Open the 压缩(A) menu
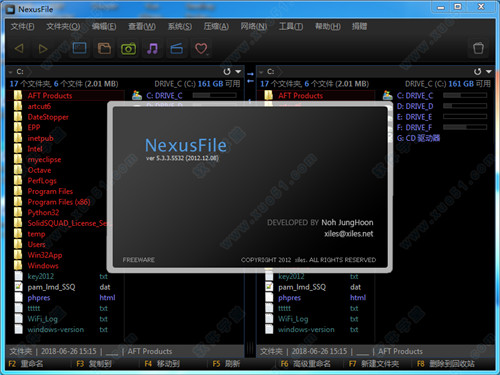 click(216, 26)
